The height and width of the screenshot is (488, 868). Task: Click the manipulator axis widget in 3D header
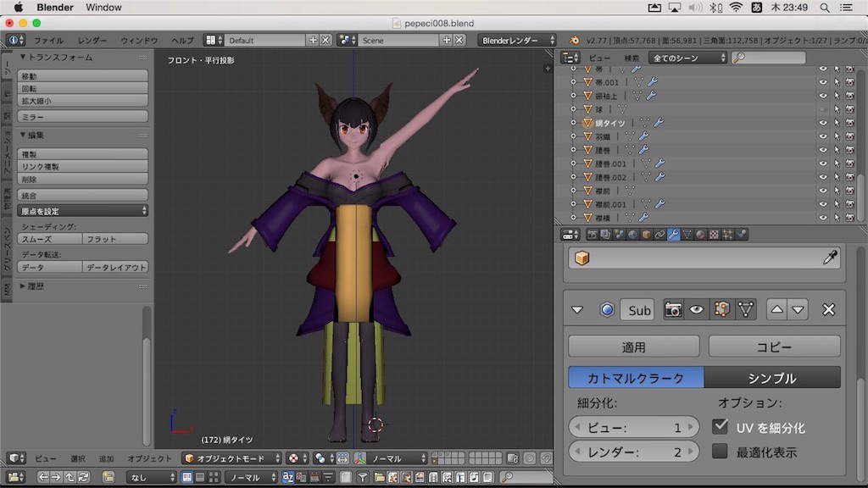(360, 458)
